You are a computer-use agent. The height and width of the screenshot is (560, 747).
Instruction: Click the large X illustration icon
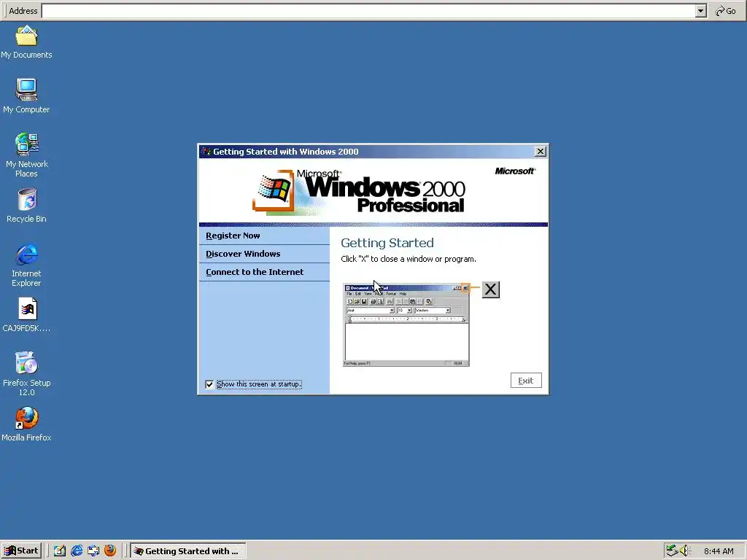click(x=491, y=289)
